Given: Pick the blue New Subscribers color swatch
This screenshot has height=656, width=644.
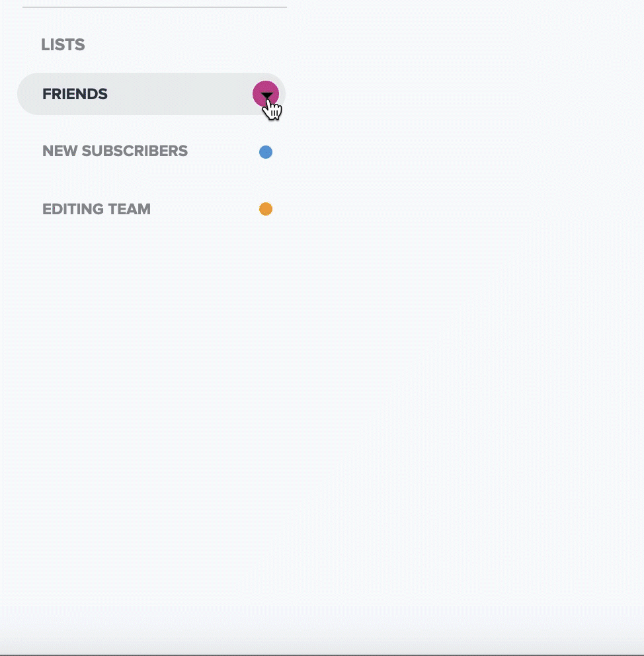Looking at the screenshot, I should (x=266, y=152).
